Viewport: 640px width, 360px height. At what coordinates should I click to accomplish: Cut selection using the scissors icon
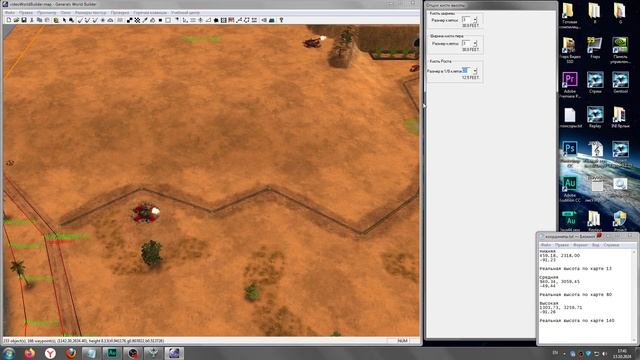[32, 20]
